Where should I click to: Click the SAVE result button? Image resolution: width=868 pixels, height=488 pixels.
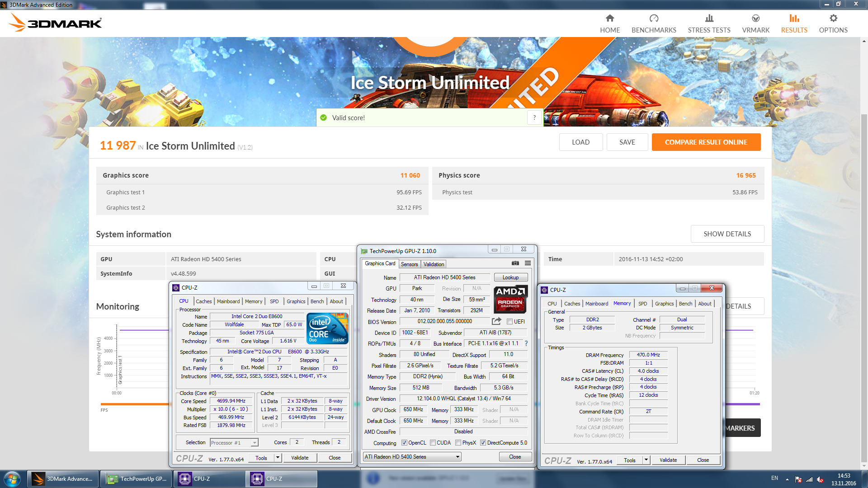[627, 142]
